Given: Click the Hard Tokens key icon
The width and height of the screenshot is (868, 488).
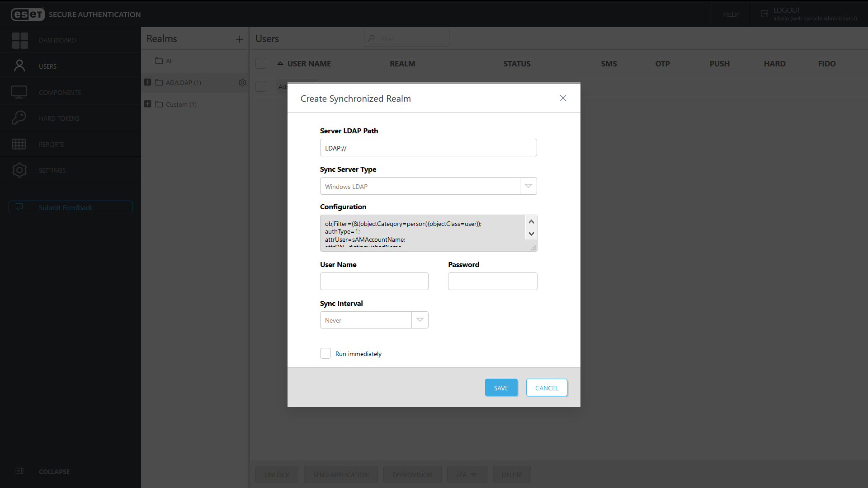Looking at the screenshot, I should pos(19,118).
